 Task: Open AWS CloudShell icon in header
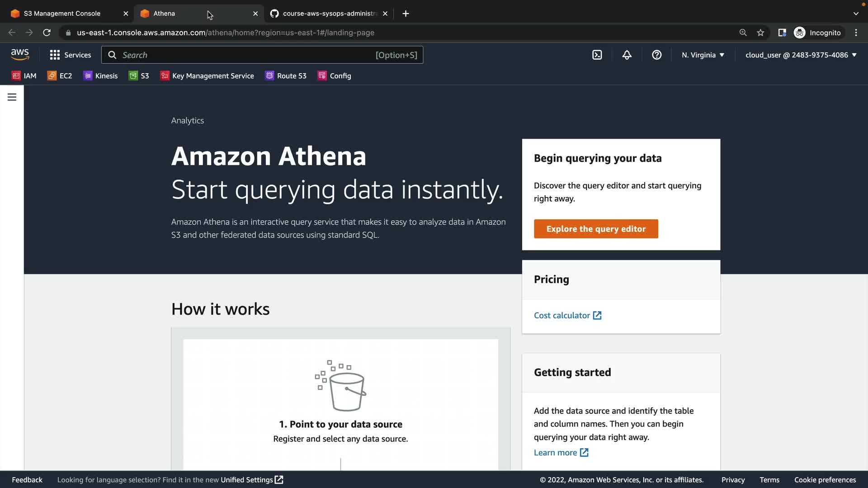pyautogui.click(x=597, y=55)
